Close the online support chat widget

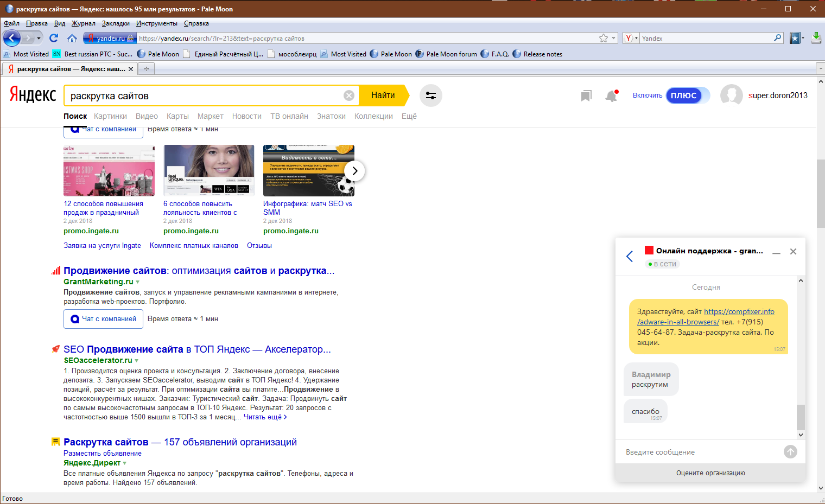793,251
